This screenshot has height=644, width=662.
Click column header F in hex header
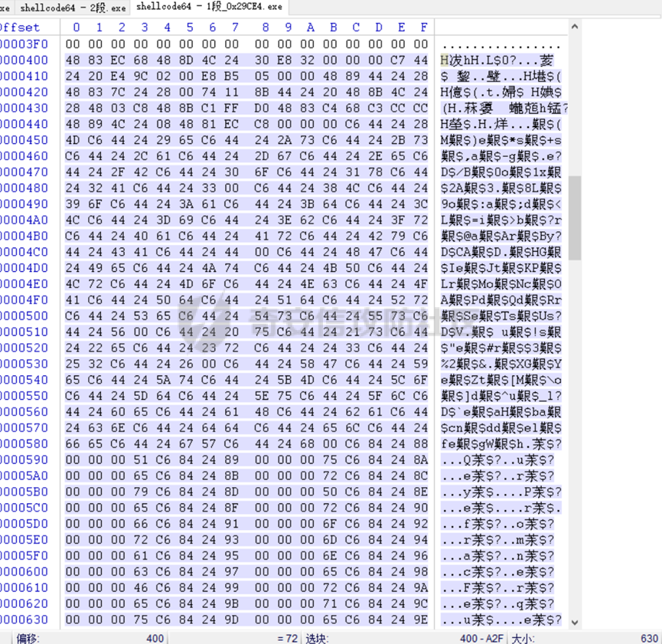tap(423, 28)
